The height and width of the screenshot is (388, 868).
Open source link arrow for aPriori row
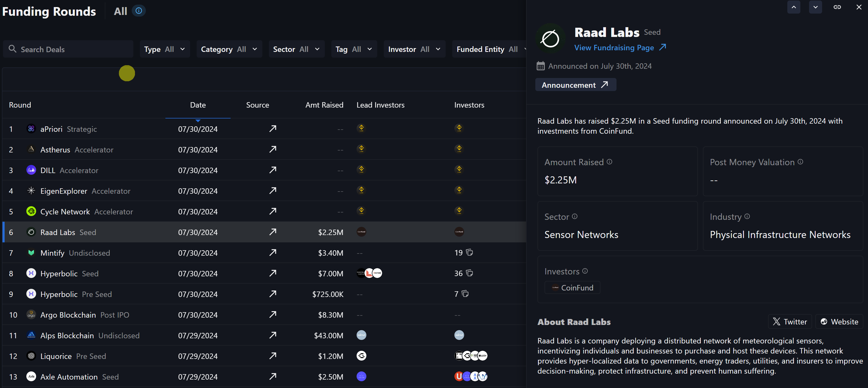coord(273,129)
